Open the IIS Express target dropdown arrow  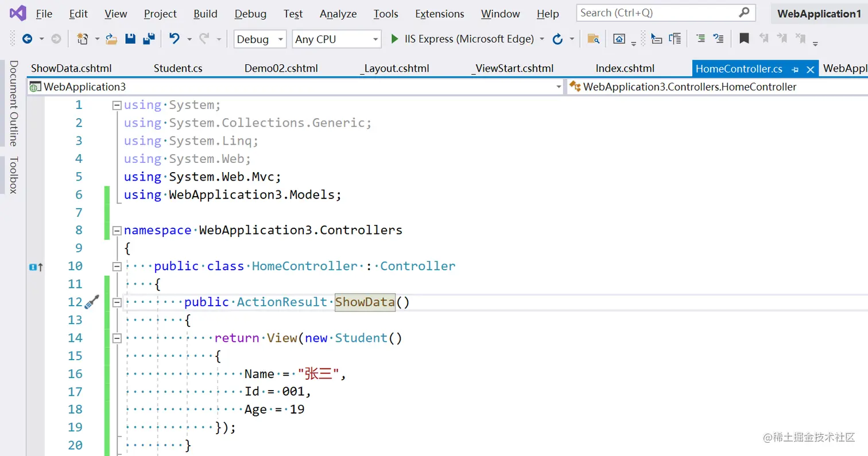coord(542,39)
